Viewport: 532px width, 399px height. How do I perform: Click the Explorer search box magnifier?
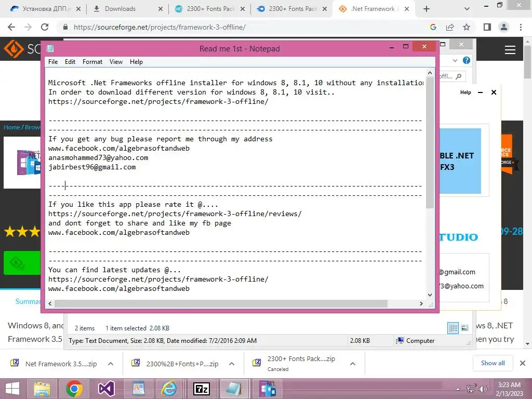[x=459, y=76]
